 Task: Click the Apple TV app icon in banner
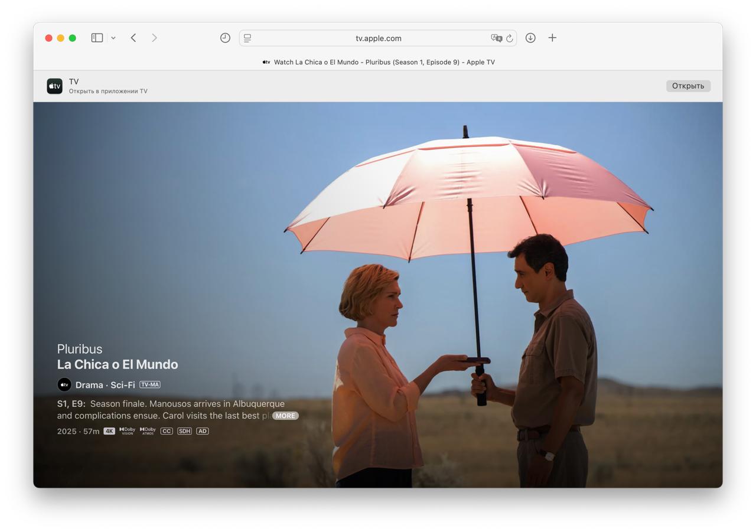[55, 86]
